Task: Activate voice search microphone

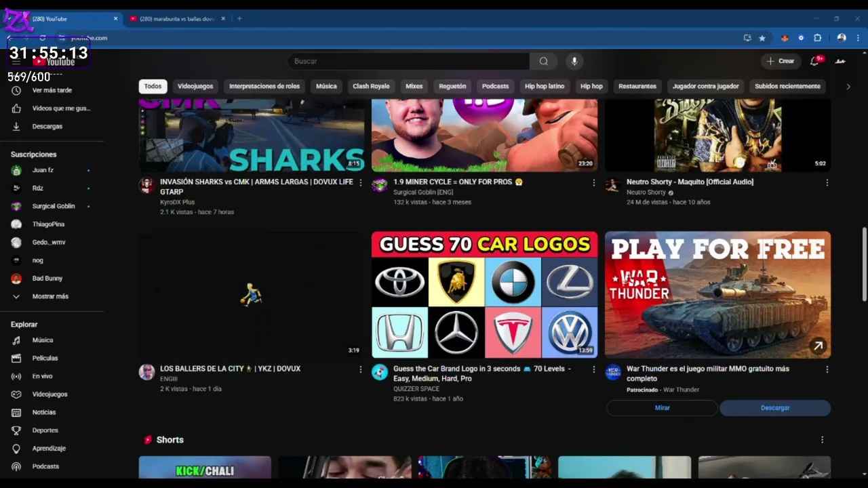Action: click(574, 61)
